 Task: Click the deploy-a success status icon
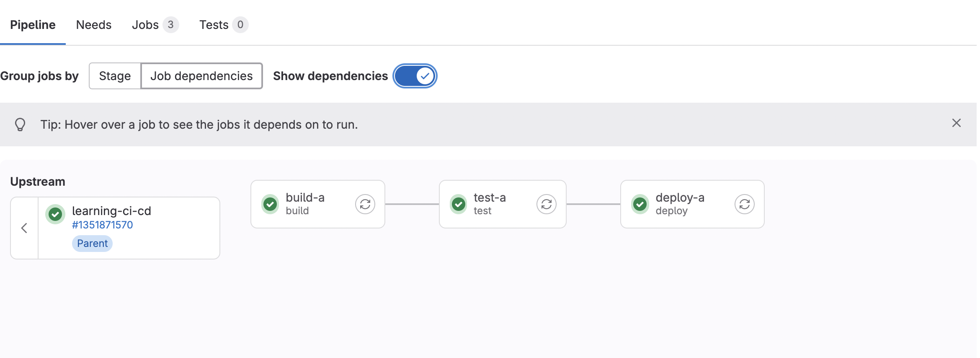point(640,204)
